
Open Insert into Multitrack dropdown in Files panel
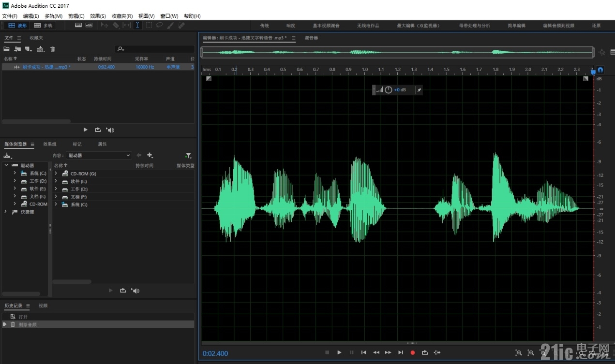pyautogui.click(x=41, y=49)
